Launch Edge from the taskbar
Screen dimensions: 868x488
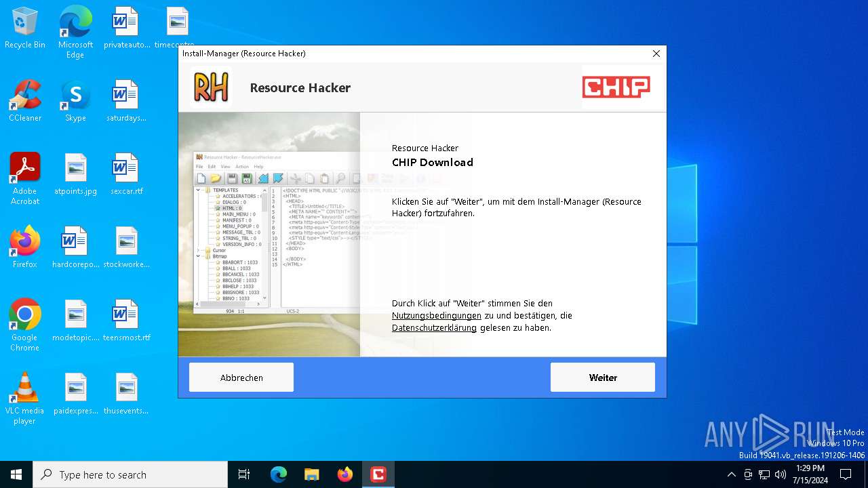pos(279,474)
